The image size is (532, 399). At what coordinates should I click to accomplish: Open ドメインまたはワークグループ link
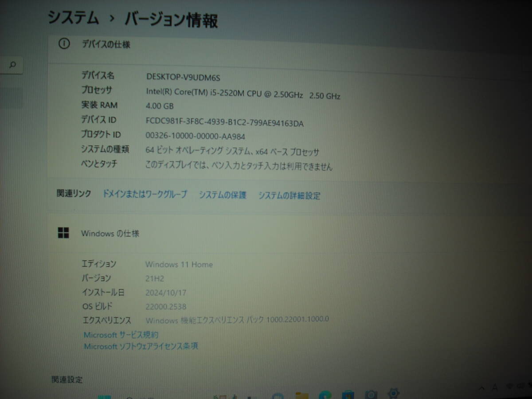point(145,194)
